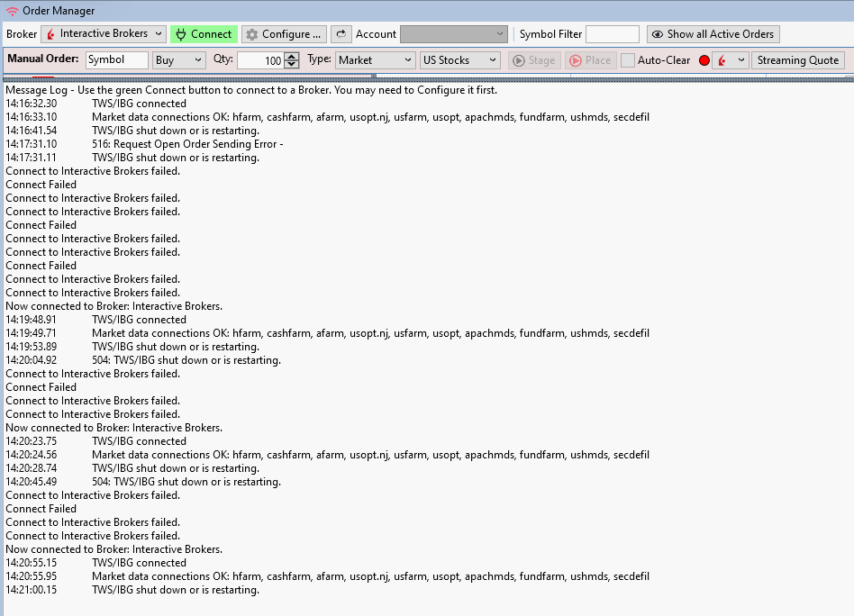The width and height of the screenshot is (854, 616).
Task: Increase quantity with the Qty up arrow
Action: tap(291, 57)
